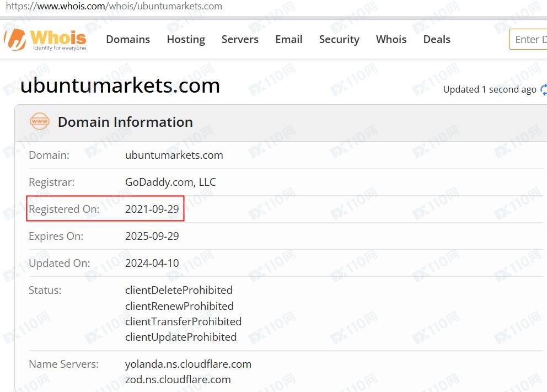
Task: Select the updated date 2024-04-10
Action: (152, 263)
